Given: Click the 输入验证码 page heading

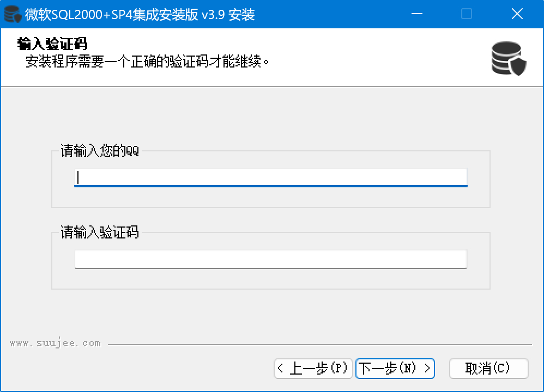Looking at the screenshot, I should pyautogui.click(x=52, y=44).
